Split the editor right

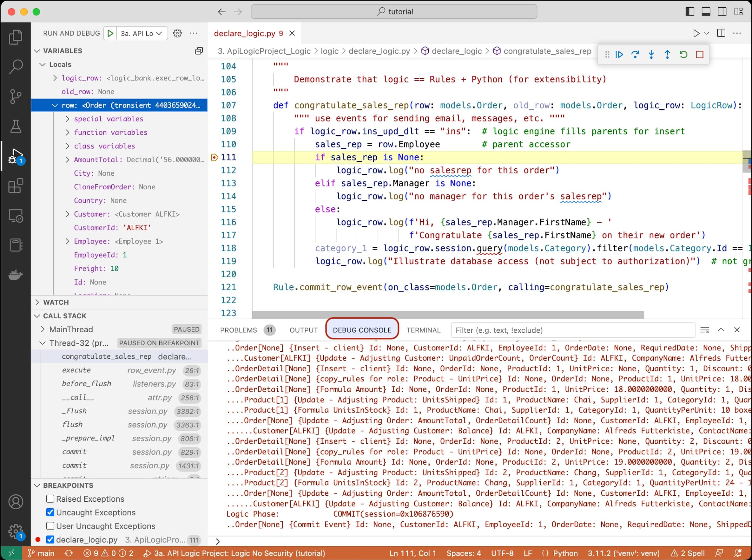[721, 33]
